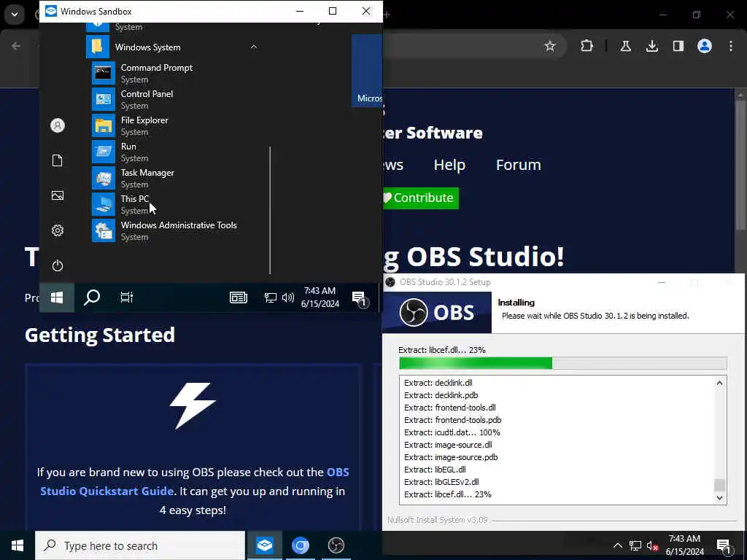747x560 pixels.
Task: Open Settings gear in Sandbox Start sidebar
Action: (x=58, y=230)
